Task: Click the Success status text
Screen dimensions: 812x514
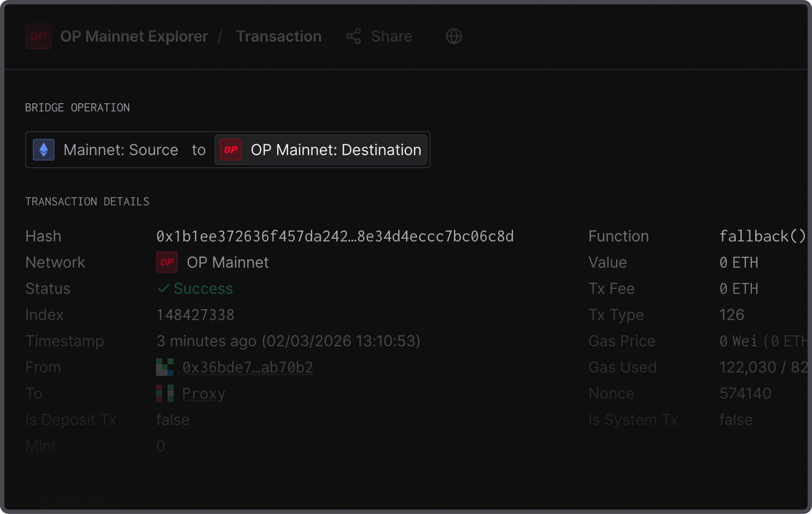Action: click(x=204, y=288)
